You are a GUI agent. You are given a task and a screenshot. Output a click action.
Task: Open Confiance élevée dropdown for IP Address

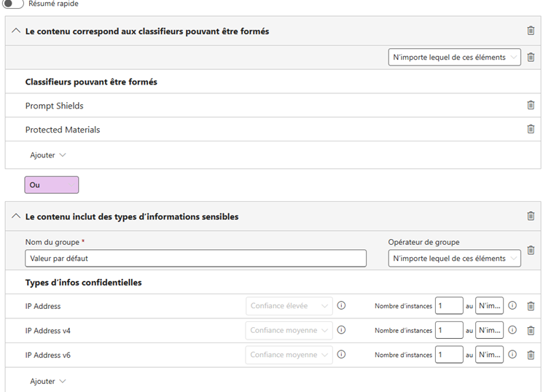[x=289, y=306]
